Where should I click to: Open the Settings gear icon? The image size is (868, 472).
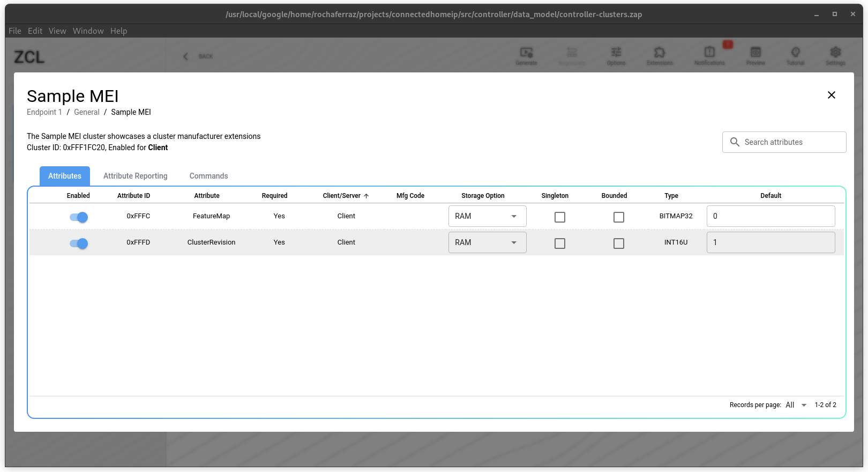[835, 53]
